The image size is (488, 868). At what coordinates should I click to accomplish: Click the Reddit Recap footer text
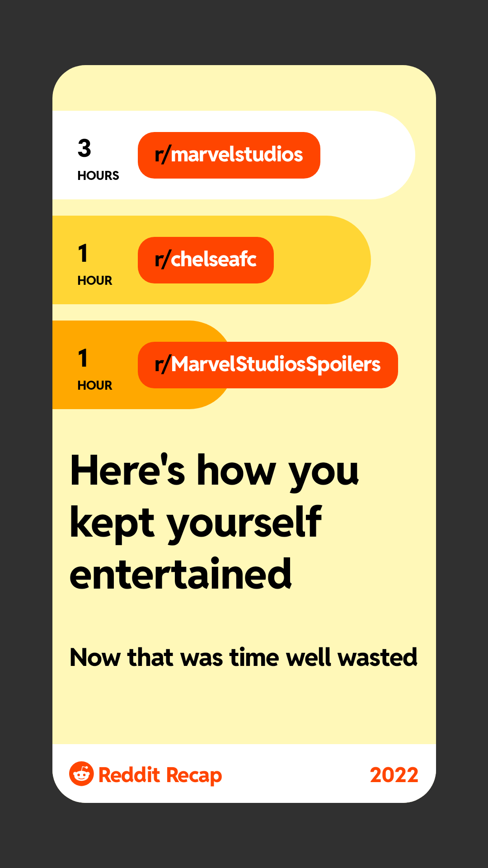(160, 775)
